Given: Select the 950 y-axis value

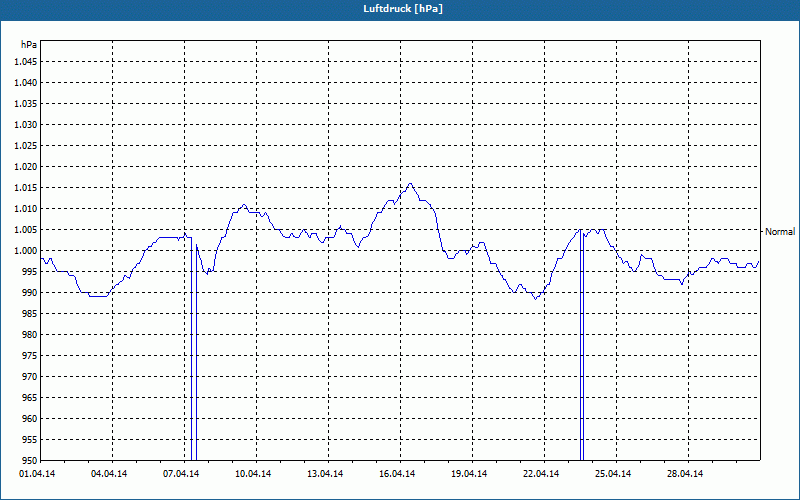Looking at the screenshot, I should pos(30,461).
